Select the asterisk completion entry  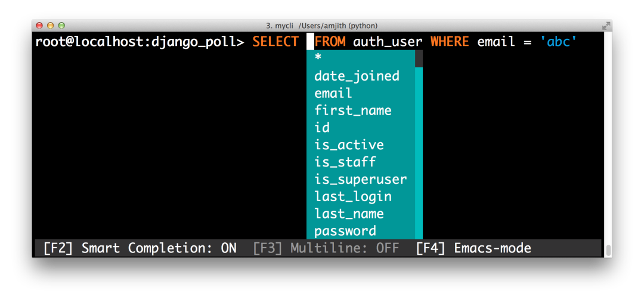[361, 58]
